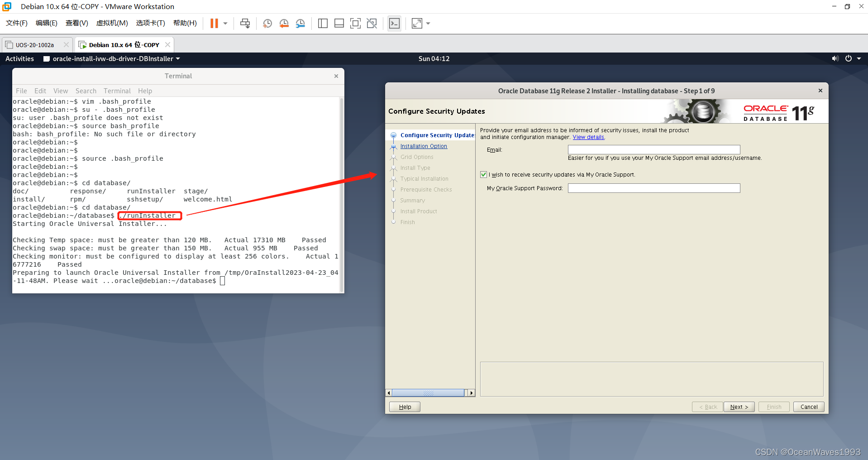Click the Terminal vertical scrollbar
This screenshot has height=460, width=868.
[x=342, y=195]
